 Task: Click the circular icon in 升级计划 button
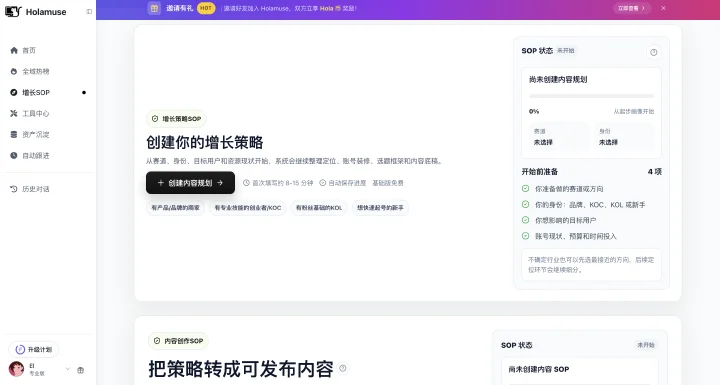(20, 350)
